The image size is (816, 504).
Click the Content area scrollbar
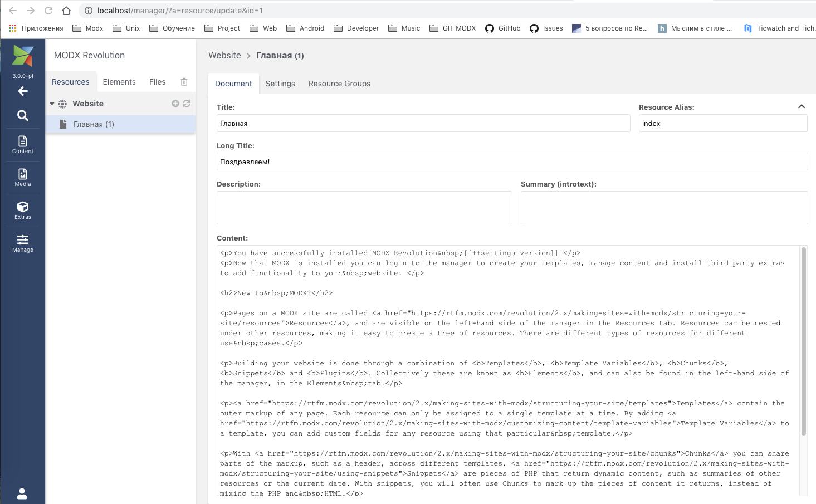click(x=804, y=341)
